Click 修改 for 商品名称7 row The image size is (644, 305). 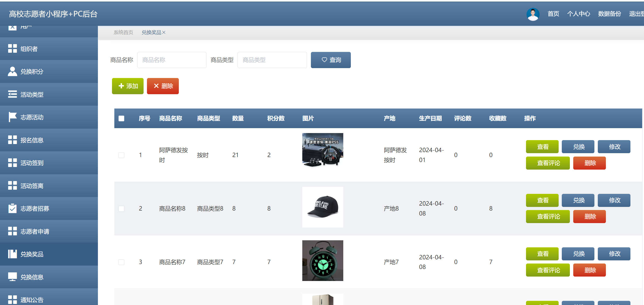614,254
